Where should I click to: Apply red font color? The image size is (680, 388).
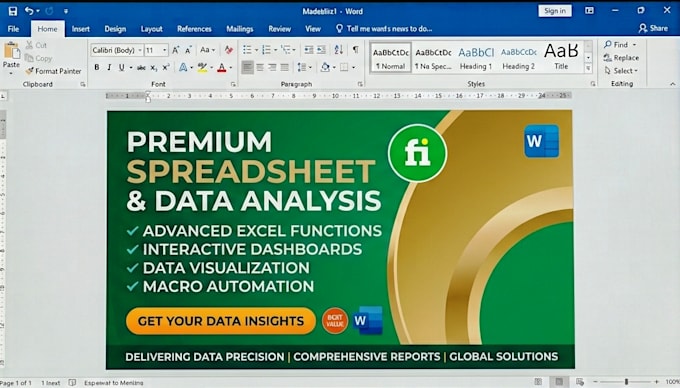point(222,68)
